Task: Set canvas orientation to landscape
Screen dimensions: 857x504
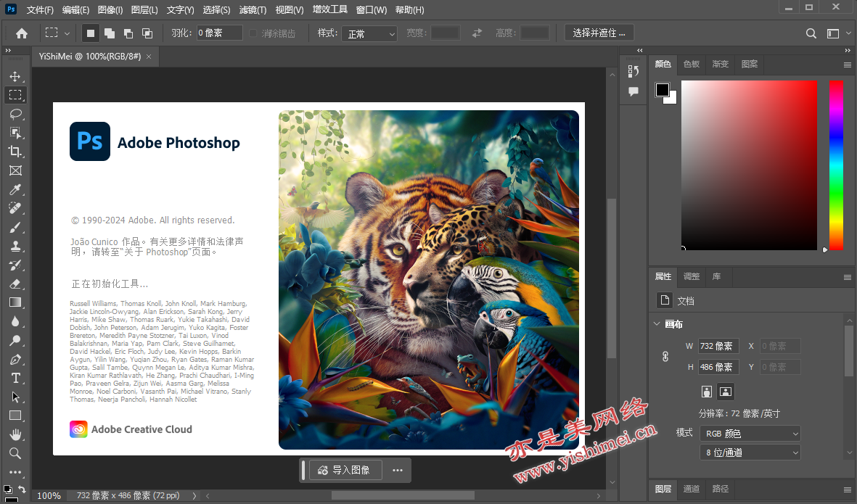Action: 725,392
